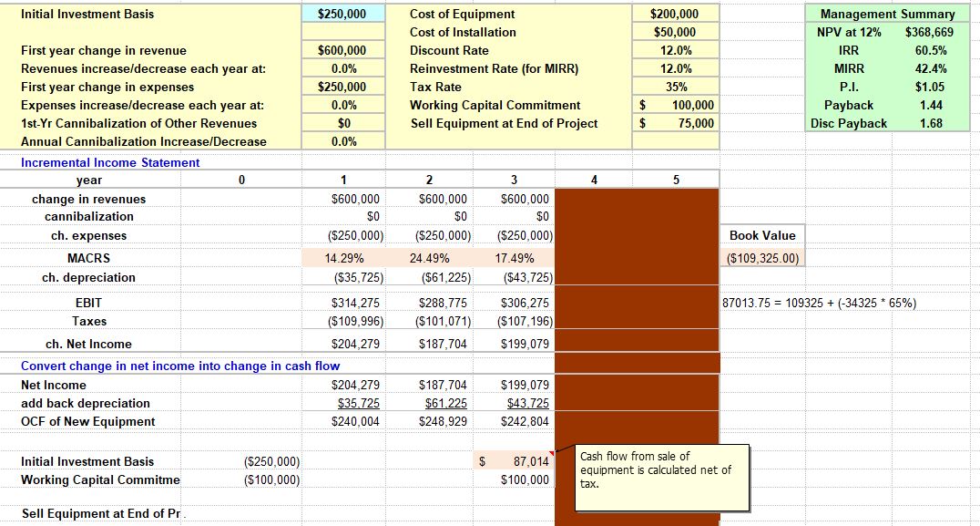Screen dimensions: 980x526
Task: Select the Working Capital Commitment 100,000 value cell
Action: pos(676,105)
